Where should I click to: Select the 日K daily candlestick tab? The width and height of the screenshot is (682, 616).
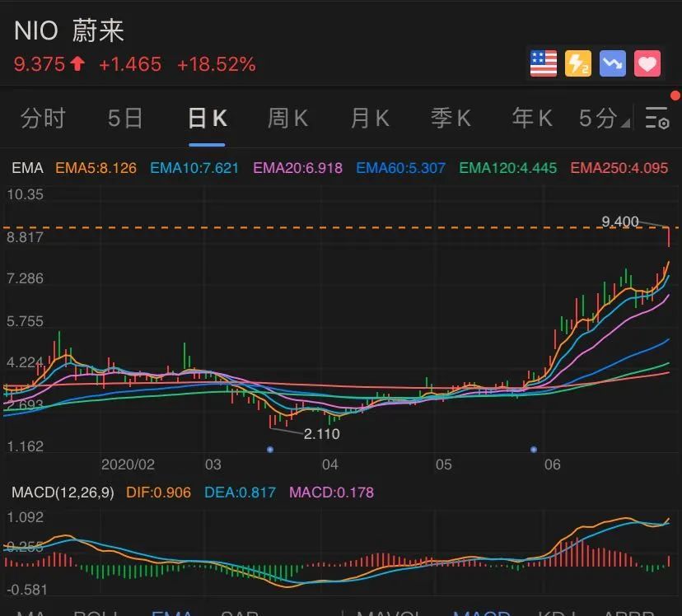(207, 119)
